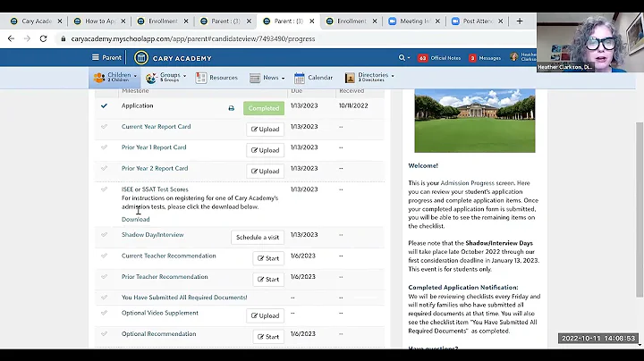Click the checkmark beside Shadow Day/Interview
Image resolution: width=644 pixels, height=361 pixels.
104,235
